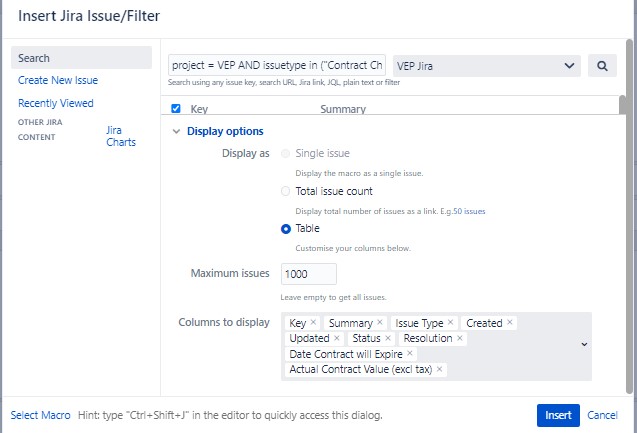Remove the Created column tag

[510, 322]
